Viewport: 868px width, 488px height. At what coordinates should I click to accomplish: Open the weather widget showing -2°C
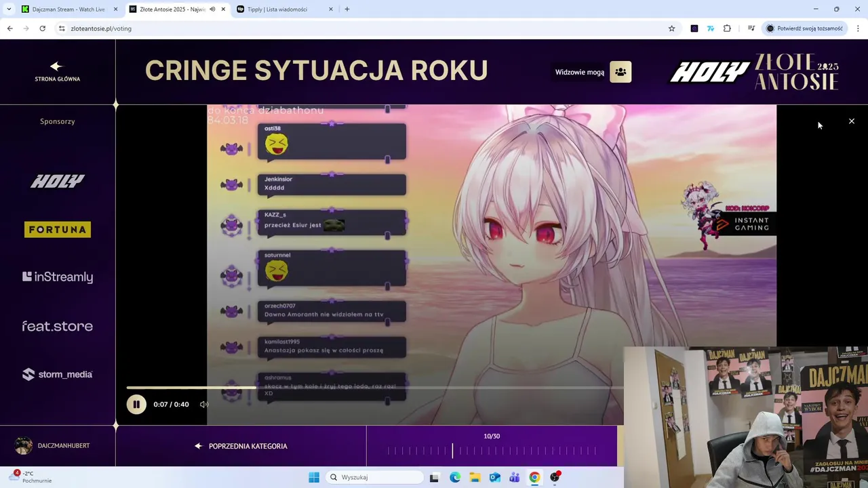pyautogui.click(x=31, y=477)
